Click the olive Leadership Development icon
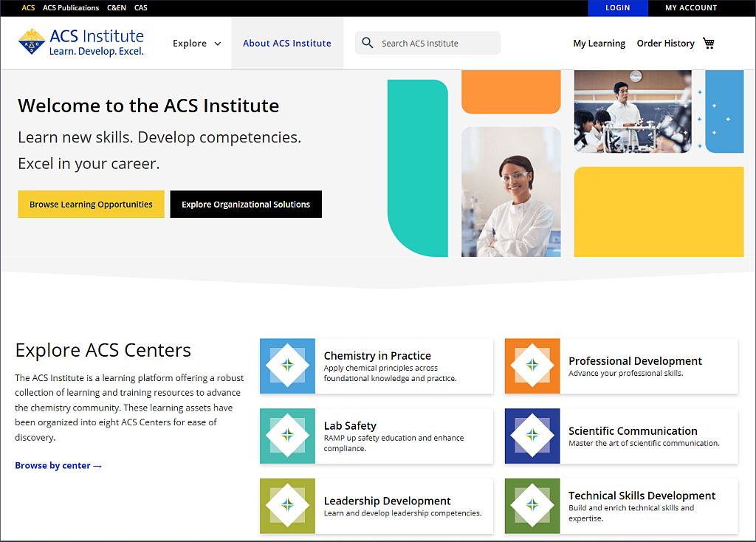 (x=287, y=506)
